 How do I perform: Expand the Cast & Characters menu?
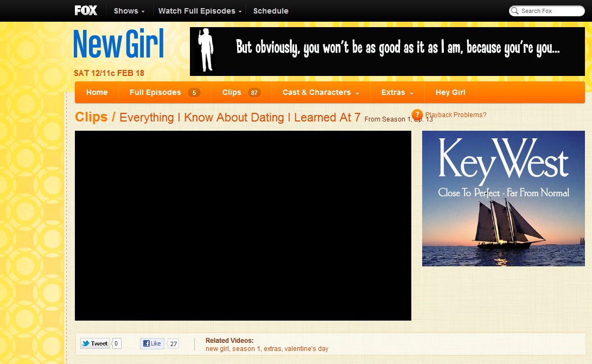click(321, 92)
